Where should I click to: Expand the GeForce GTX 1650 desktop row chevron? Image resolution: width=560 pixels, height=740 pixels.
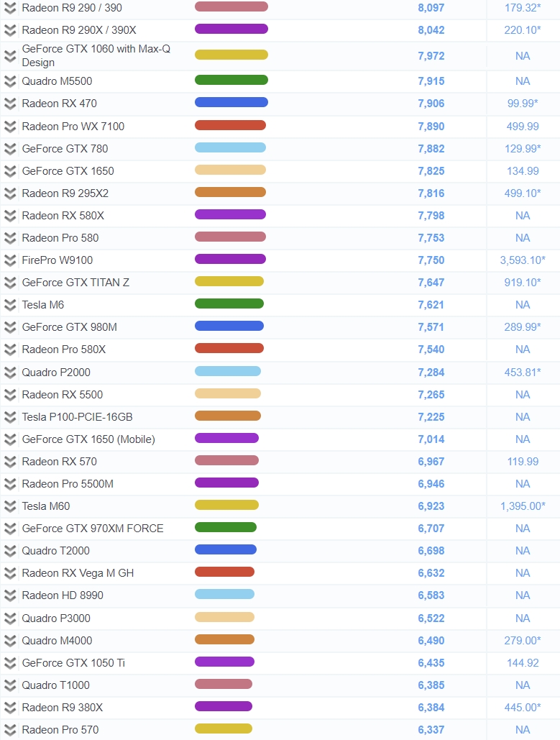pyautogui.click(x=10, y=171)
